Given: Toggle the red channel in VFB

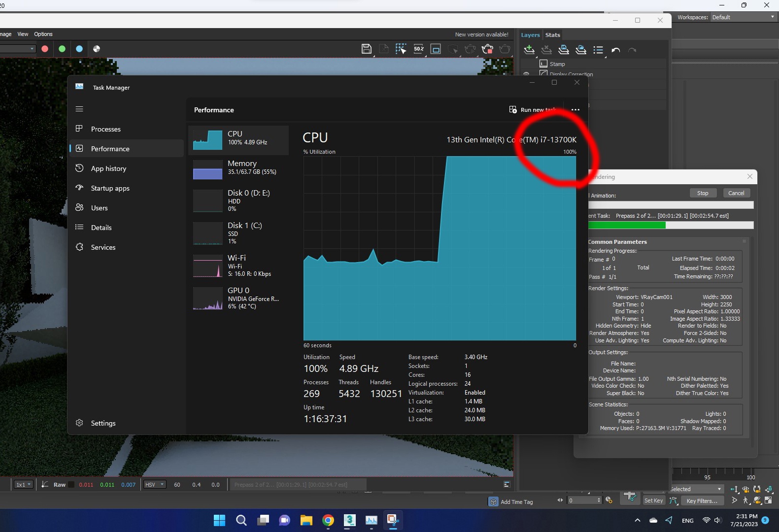Looking at the screenshot, I should tap(45, 49).
